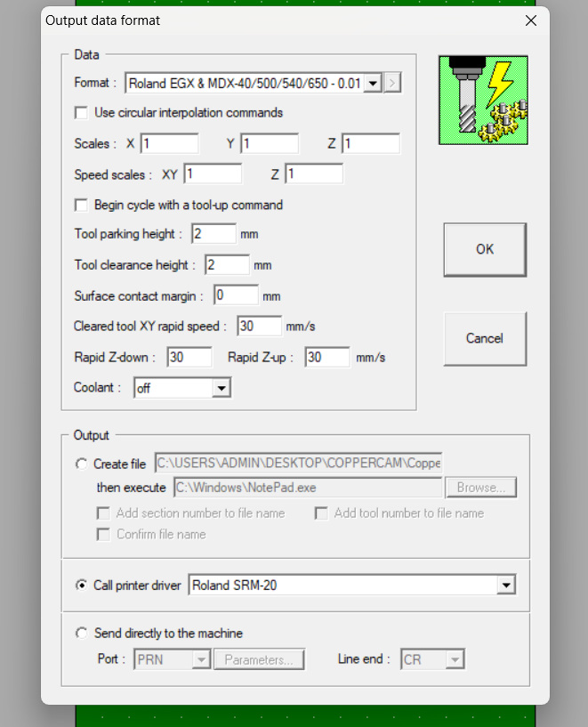
Task: Click the Cancel button
Action: click(x=485, y=338)
